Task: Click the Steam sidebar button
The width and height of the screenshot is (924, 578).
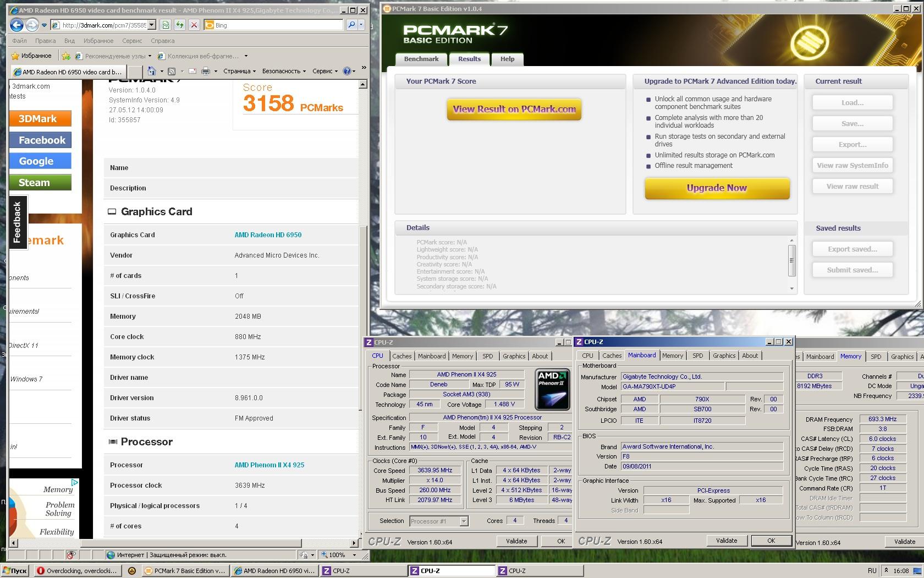Action: 40,182
